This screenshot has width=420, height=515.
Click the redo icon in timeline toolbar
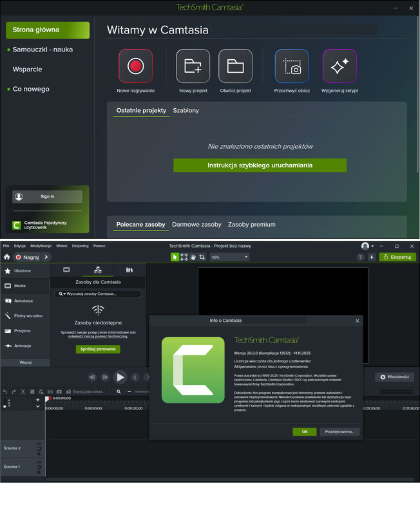[14, 392]
